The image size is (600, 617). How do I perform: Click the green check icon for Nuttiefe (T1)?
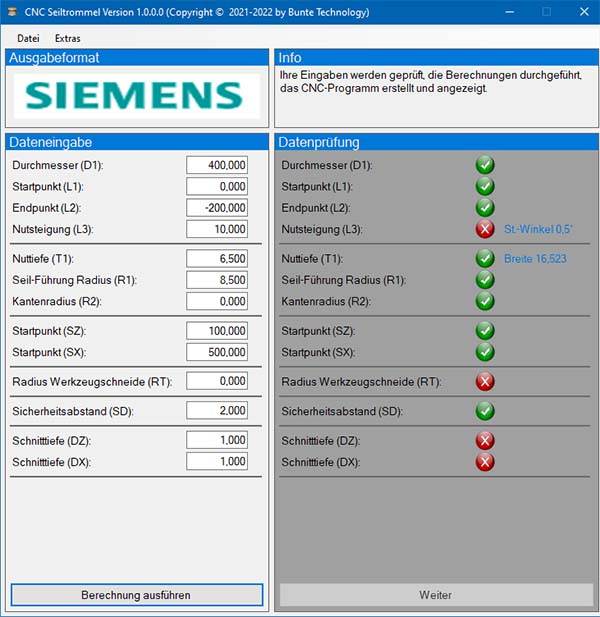485,259
